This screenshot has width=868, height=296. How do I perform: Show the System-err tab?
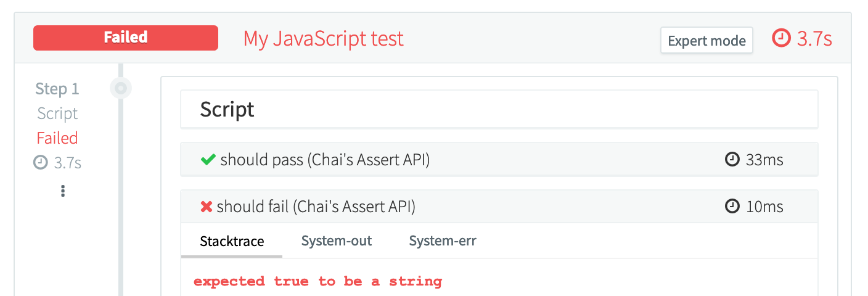443,241
